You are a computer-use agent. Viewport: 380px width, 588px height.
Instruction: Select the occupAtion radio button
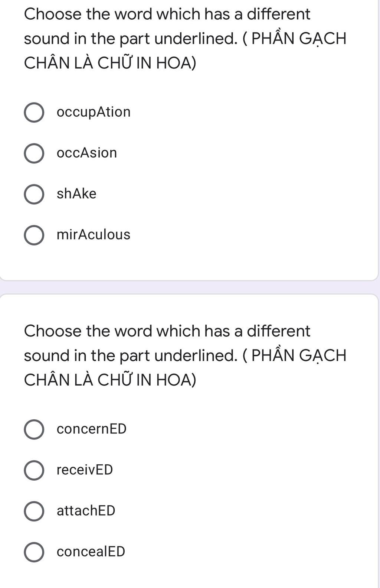click(34, 113)
